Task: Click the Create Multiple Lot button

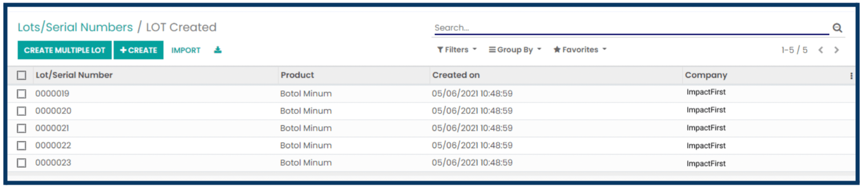Action: 64,50
